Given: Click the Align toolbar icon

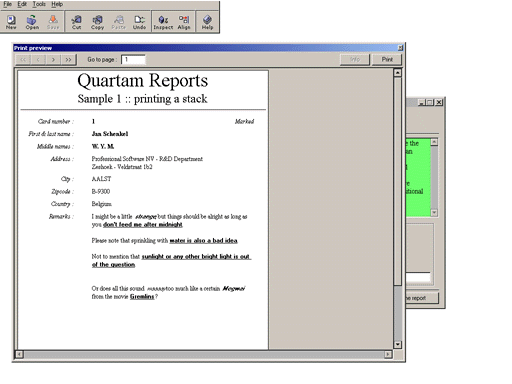Looking at the screenshot, I should point(184,22).
